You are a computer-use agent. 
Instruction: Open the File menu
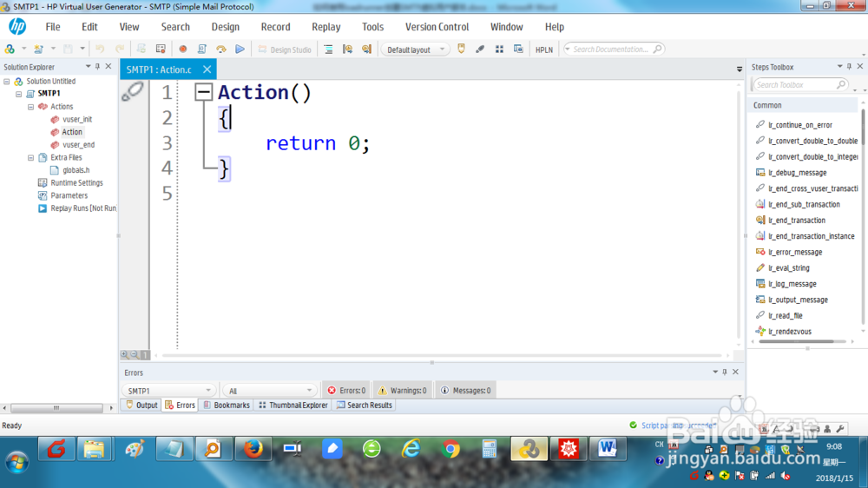point(53,27)
